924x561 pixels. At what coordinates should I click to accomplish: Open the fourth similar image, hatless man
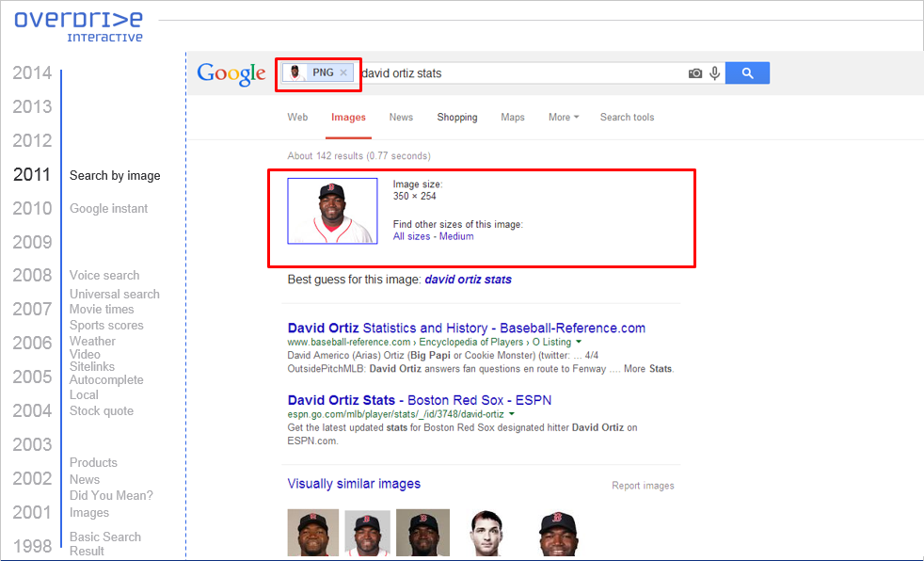click(486, 534)
